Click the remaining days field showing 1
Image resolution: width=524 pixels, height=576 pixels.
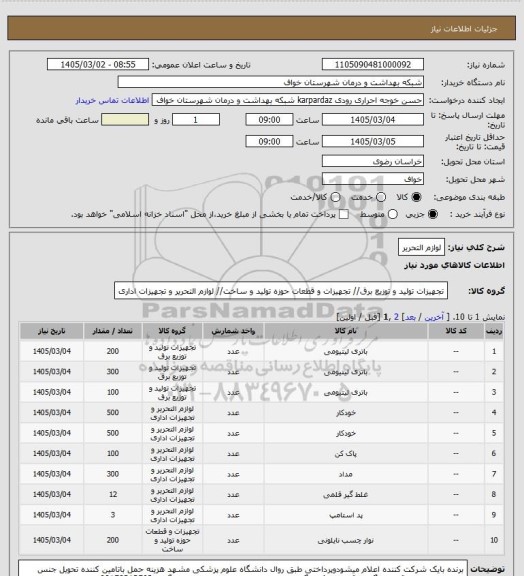click(196, 120)
